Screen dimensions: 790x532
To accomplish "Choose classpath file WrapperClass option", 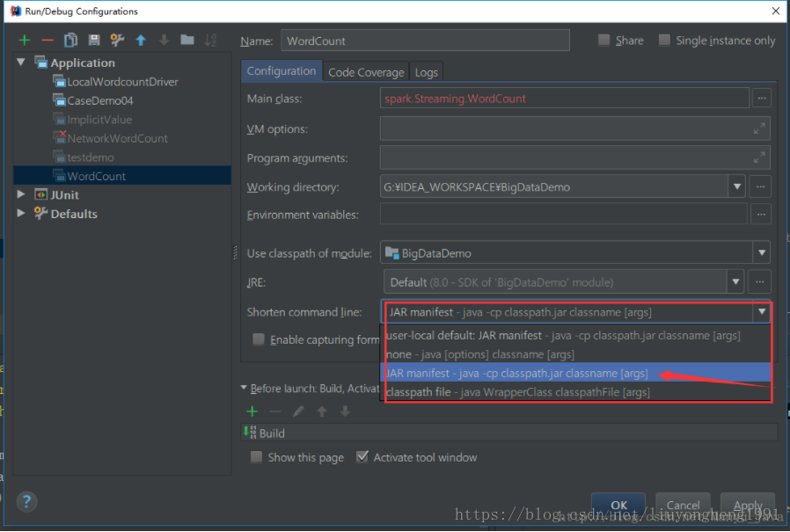I will point(578,392).
